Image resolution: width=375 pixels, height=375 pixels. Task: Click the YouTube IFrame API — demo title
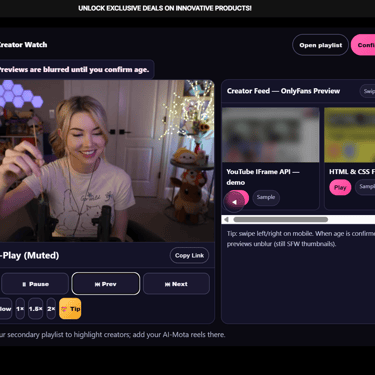tap(263, 177)
